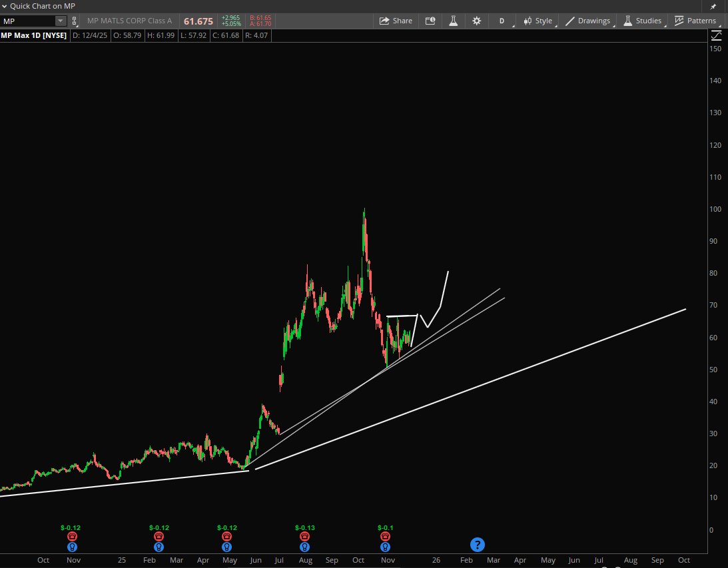Click the blue lightbulb icon under $-0.1

386,547
